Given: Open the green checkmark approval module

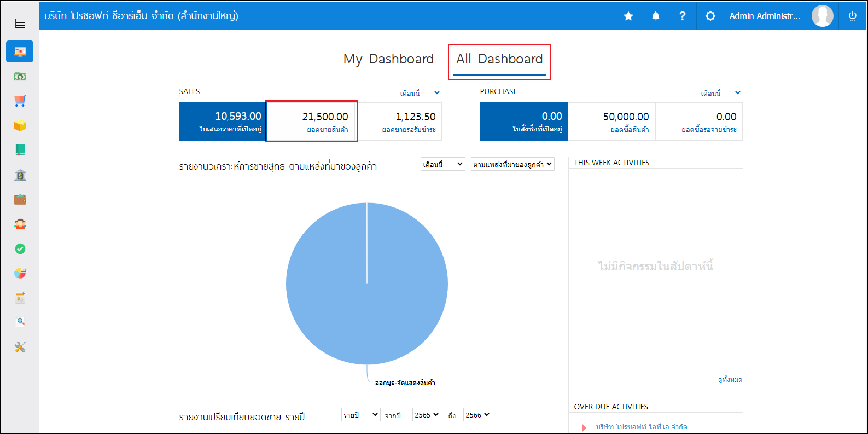Looking at the screenshot, I should click(20, 248).
